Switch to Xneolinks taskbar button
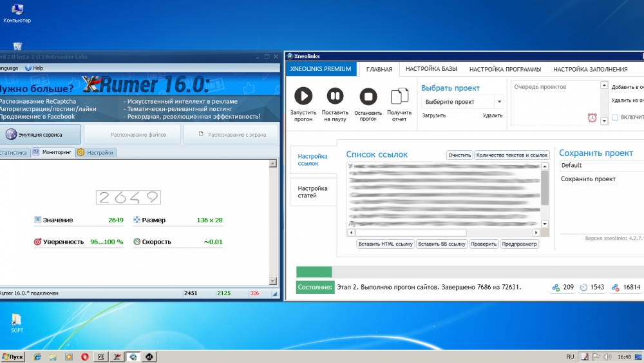The height and width of the screenshot is (363, 644). point(133,357)
